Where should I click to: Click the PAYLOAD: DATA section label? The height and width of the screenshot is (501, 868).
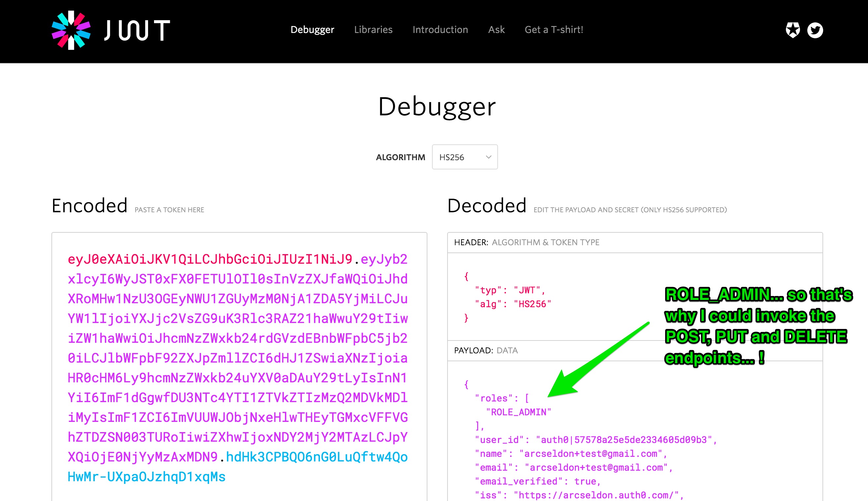pyautogui.click(x=486, y=350)
